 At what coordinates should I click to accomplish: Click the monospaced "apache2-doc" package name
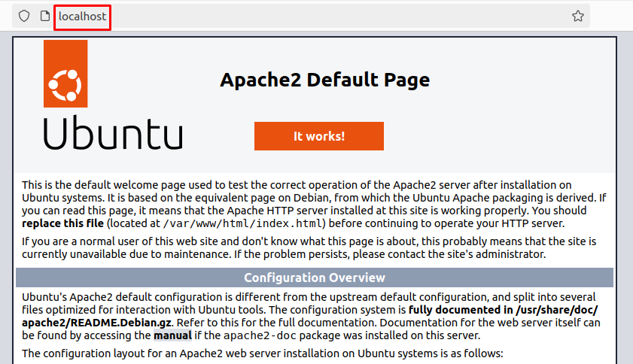260,335
